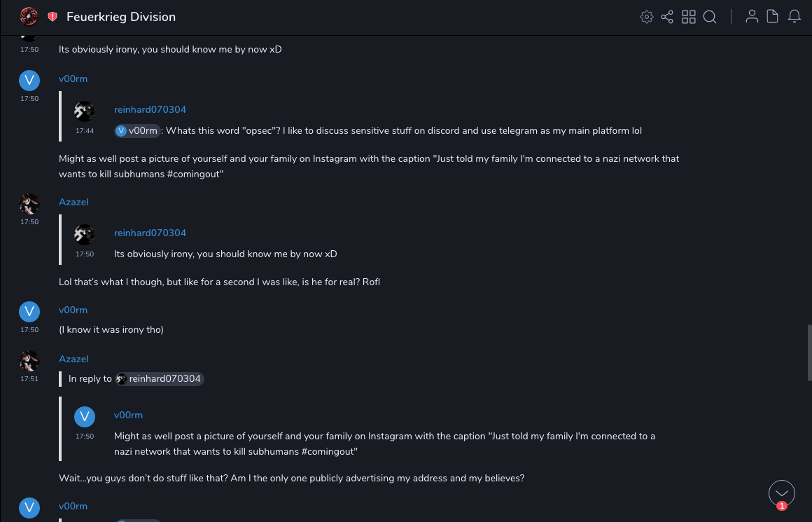Click the 17:44 timestamp in the quoted reply
812x522 pixels.
click(x=85, y=131)
